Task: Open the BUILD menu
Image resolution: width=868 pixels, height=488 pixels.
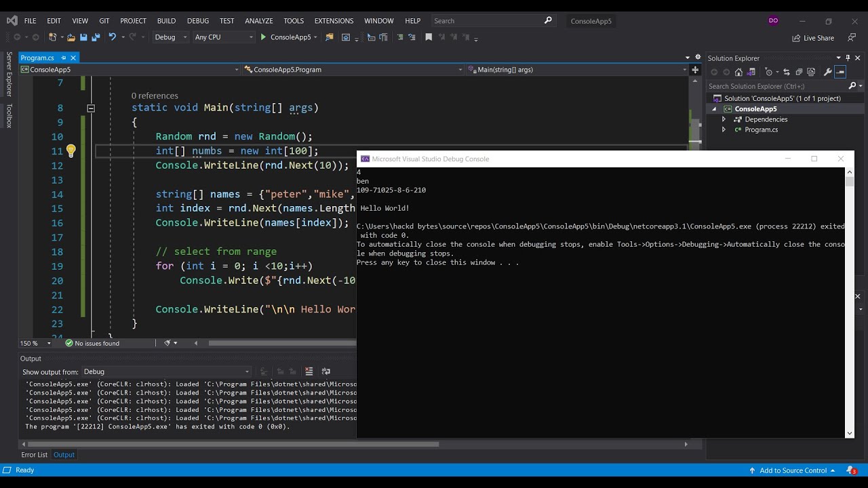Action: 166,21
